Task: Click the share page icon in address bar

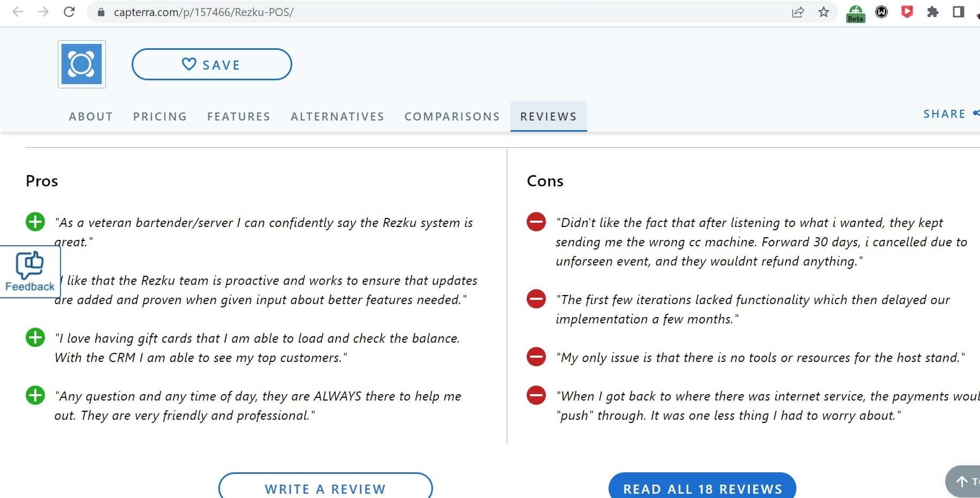Action: 797,12
